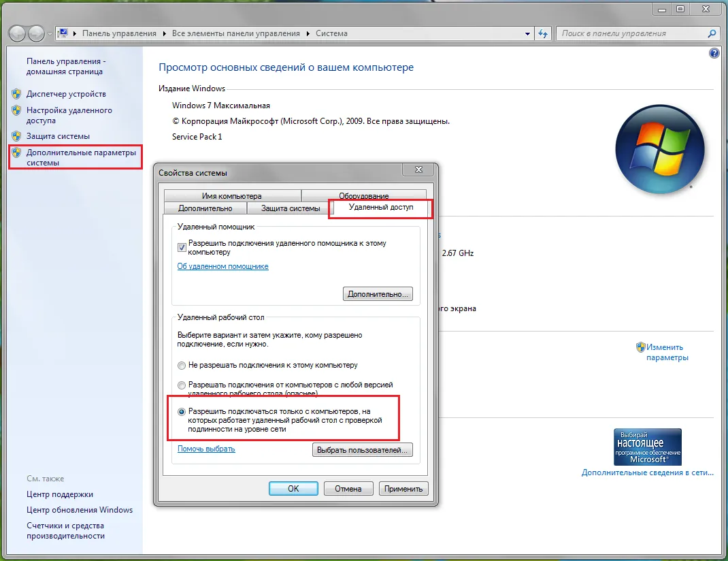Toggle Разрешить подключения удаленного помощника checkbox
The width and height of the screenshot is (728, 561).
click(x=182, y=248)
